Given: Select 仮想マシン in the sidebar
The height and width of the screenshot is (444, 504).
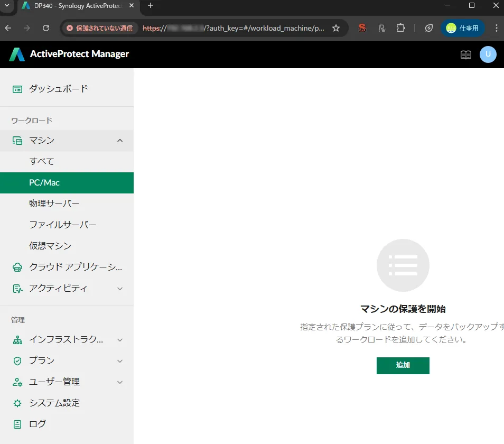Looking at the screenshot, I should [67, 246].
